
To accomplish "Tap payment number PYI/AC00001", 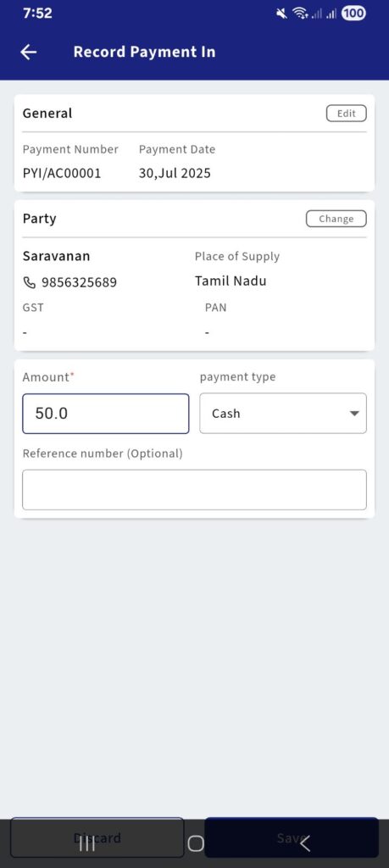I will pyautogui.click(x=62, y=173).
